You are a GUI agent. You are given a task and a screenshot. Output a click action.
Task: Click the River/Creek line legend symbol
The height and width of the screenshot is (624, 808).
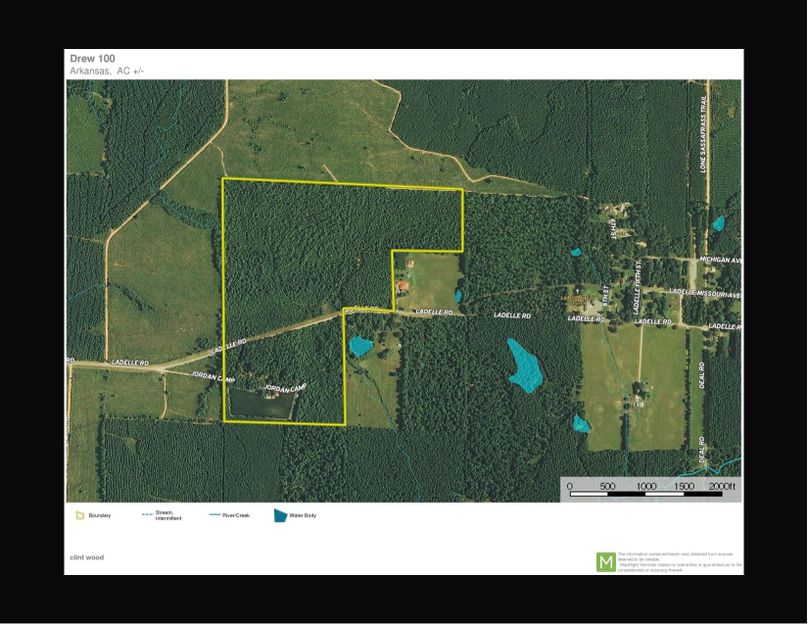(x=214, y=516)
